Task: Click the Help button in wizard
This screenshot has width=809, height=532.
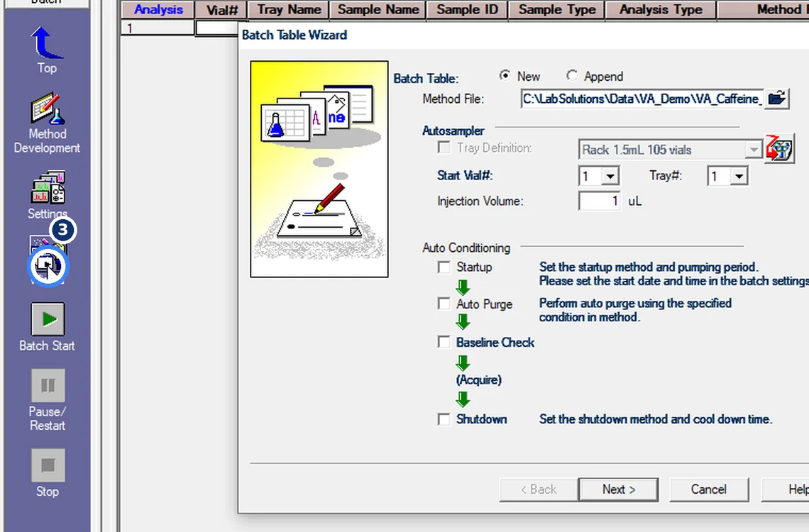Action: [x=787, y=489]
